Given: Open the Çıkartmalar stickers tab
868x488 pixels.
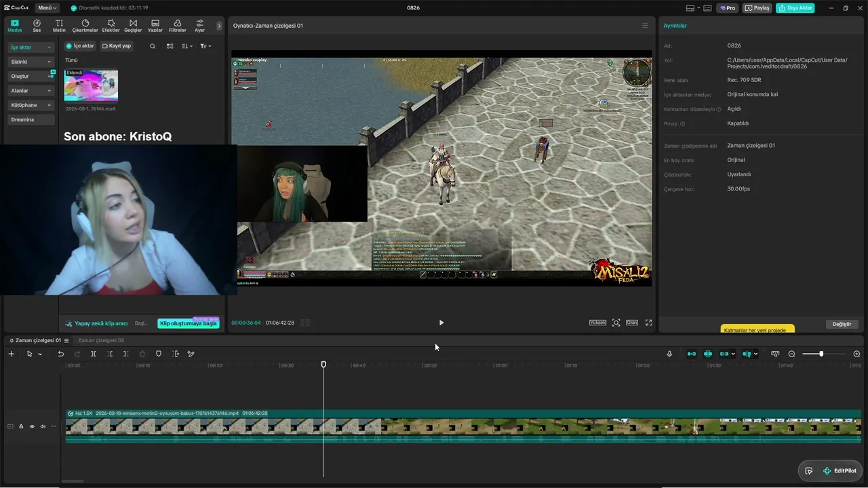Looking at the screenshot, I should click(85, 26).
